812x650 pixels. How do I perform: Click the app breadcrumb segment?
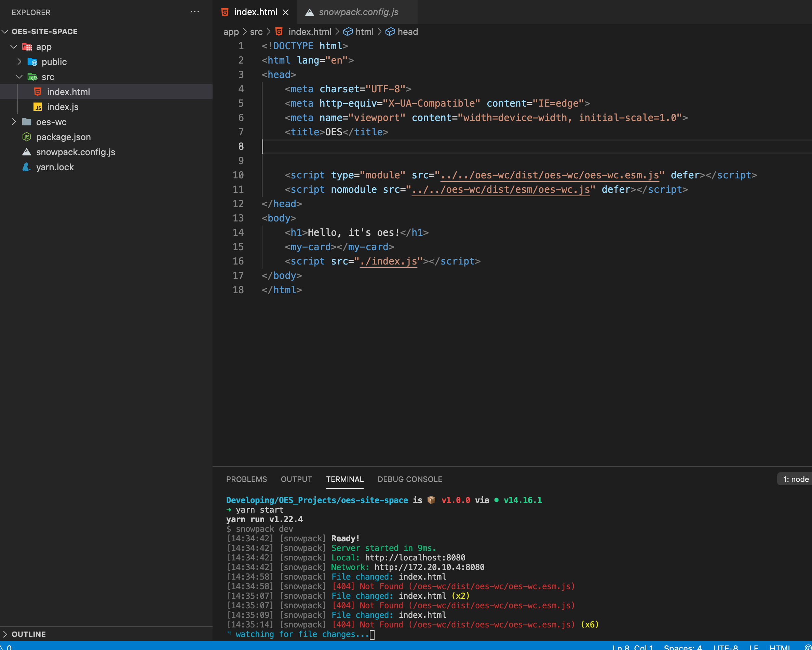click(231, 32)
